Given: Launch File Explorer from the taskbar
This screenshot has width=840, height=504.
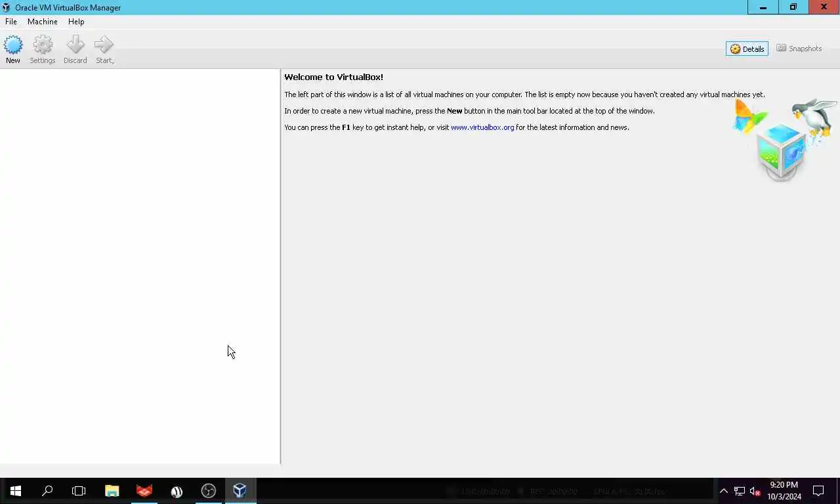Looking at the screenshot, I should pyautogui.click(x=112, y=491).
